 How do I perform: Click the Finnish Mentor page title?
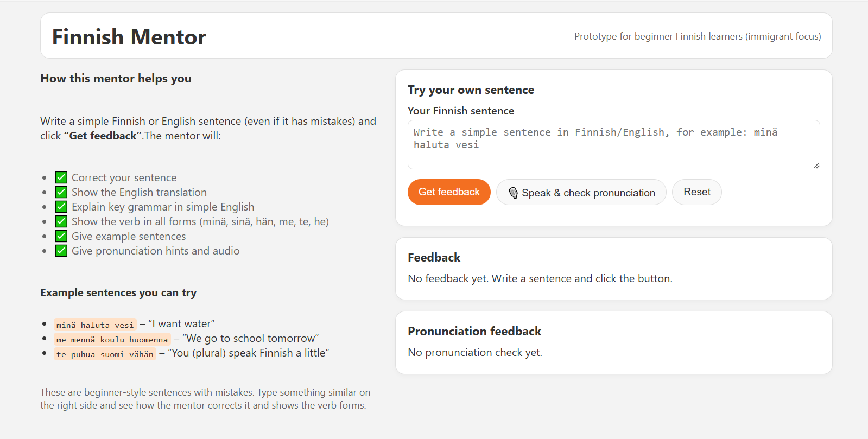(129, 36)
